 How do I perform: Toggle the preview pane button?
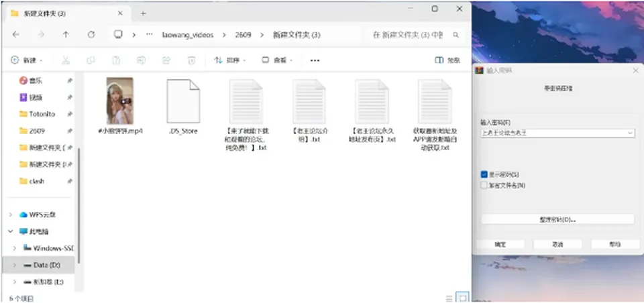click(x=447, y=60)
